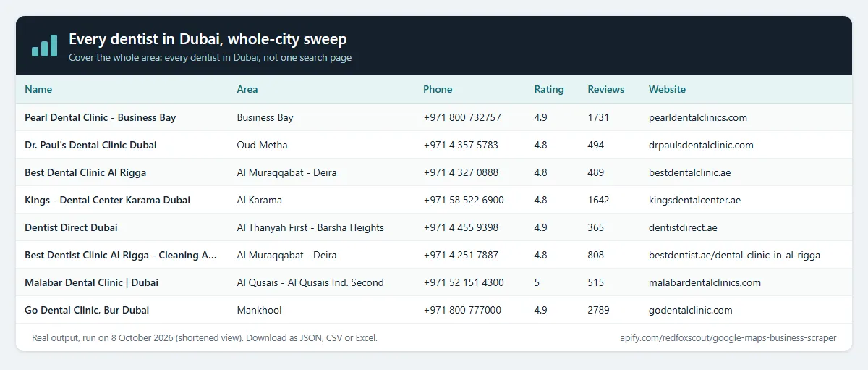Click the Website column header
Image resolution: width=868 pixels, height=370 pixels.
667,90
